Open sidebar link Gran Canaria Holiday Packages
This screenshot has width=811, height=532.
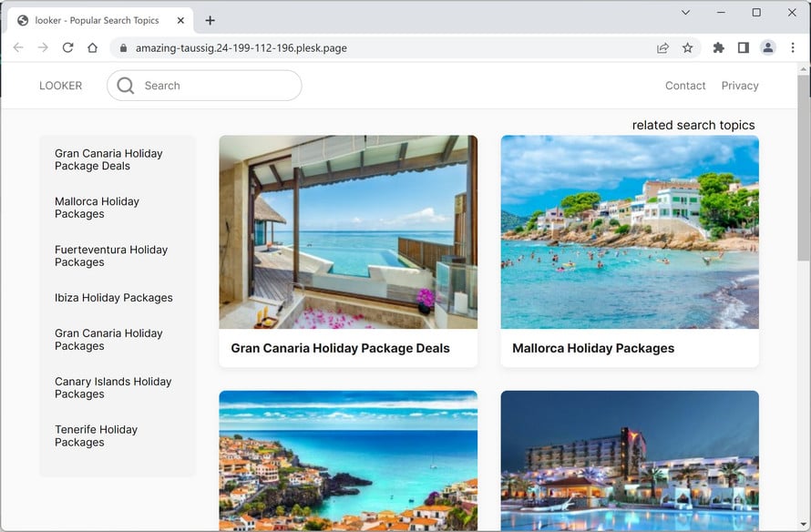[x=108, y=340]
